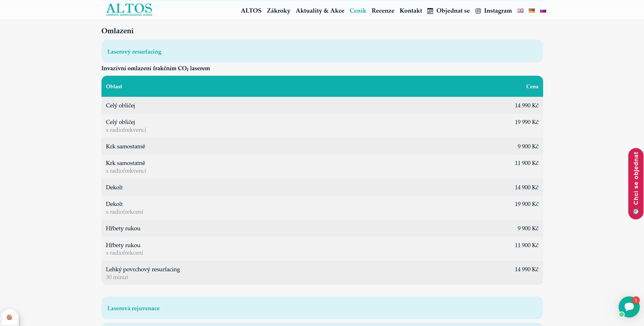This screenshot has width=644, height=326.
Task: Open the Kontakt page
Action: click(411, 11)
